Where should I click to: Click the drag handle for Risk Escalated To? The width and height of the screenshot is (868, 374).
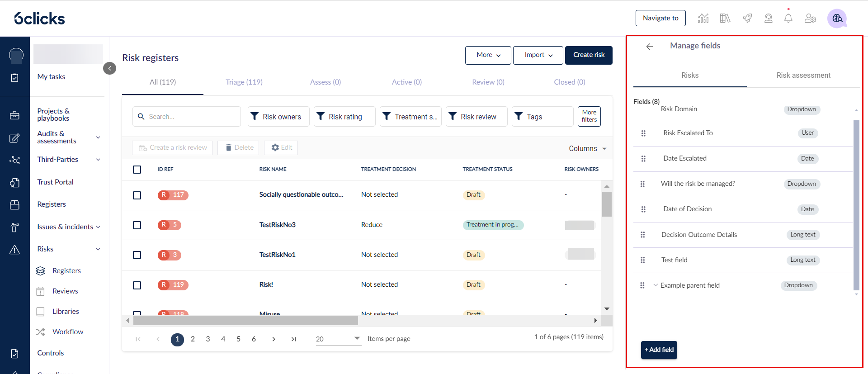[x=643, y=133]
